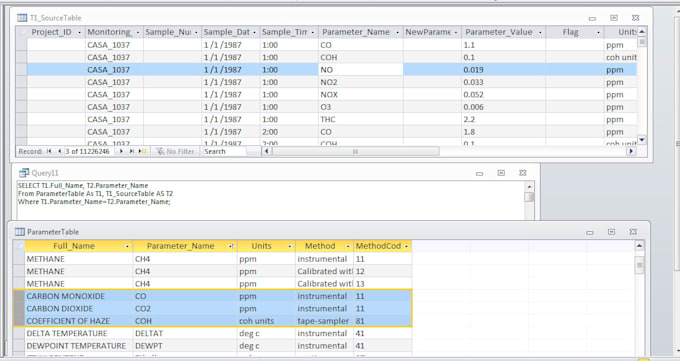Go to next record in T1_SourceTable

pos(121,151)
